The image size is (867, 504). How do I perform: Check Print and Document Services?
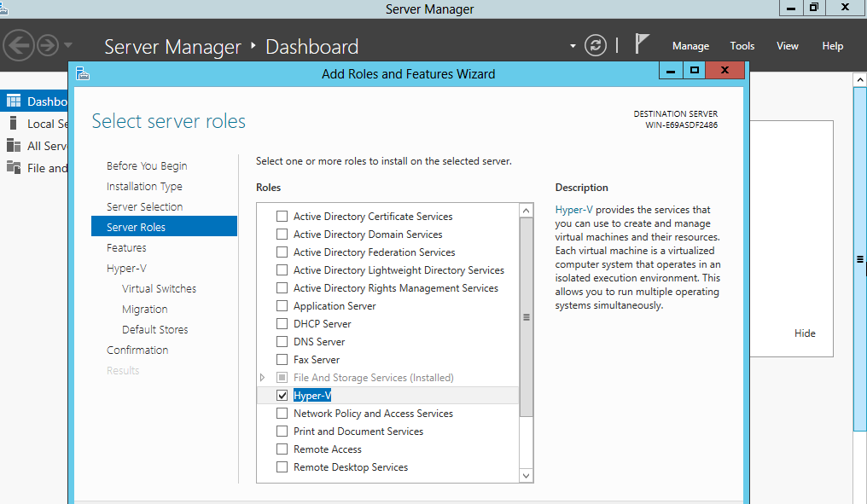coord(282,431)
